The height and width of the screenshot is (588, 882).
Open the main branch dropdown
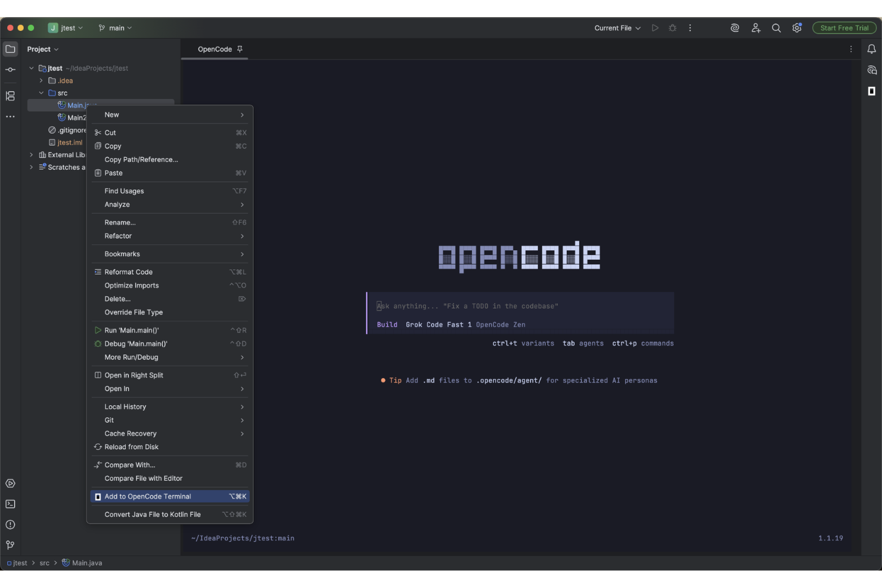point(116,28)
